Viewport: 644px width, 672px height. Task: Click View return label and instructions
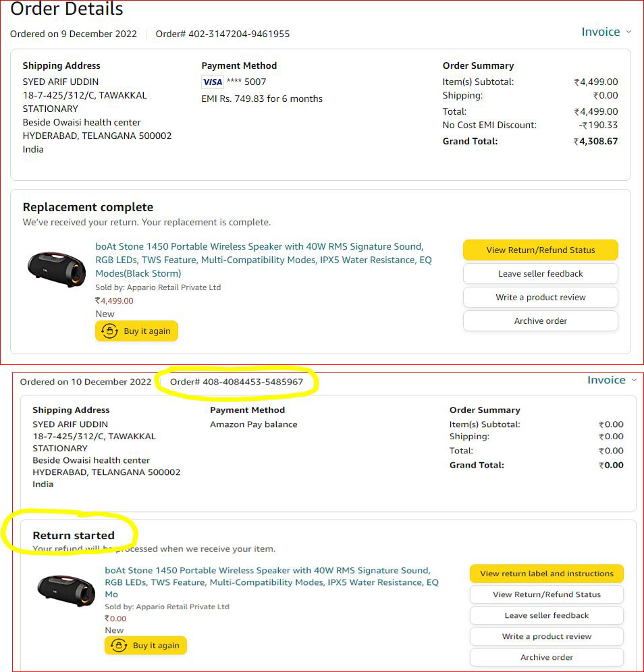pos(546,573)
